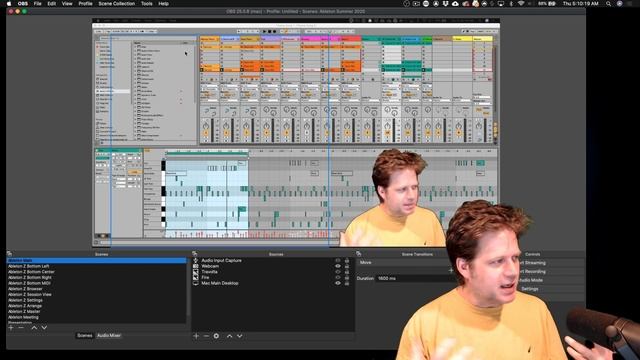The image size is (640, 360).
Task: Click the Webcam source camera icon
Action: point(196,266)
